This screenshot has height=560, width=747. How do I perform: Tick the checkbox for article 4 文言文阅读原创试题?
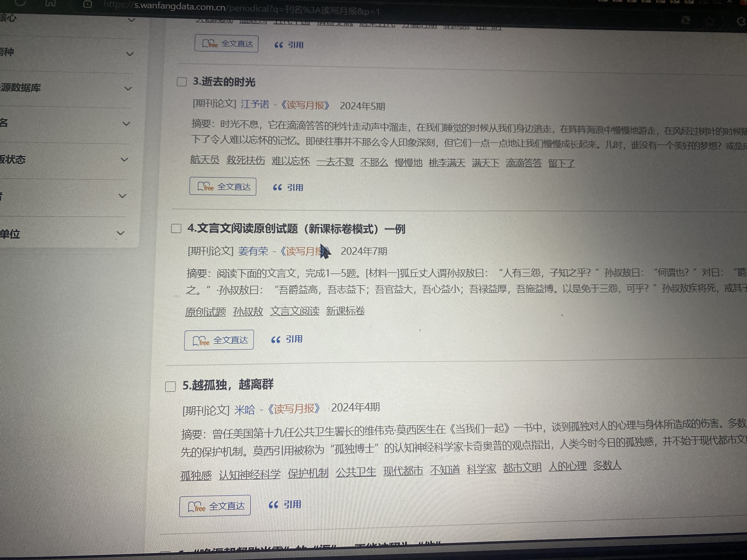176,229
